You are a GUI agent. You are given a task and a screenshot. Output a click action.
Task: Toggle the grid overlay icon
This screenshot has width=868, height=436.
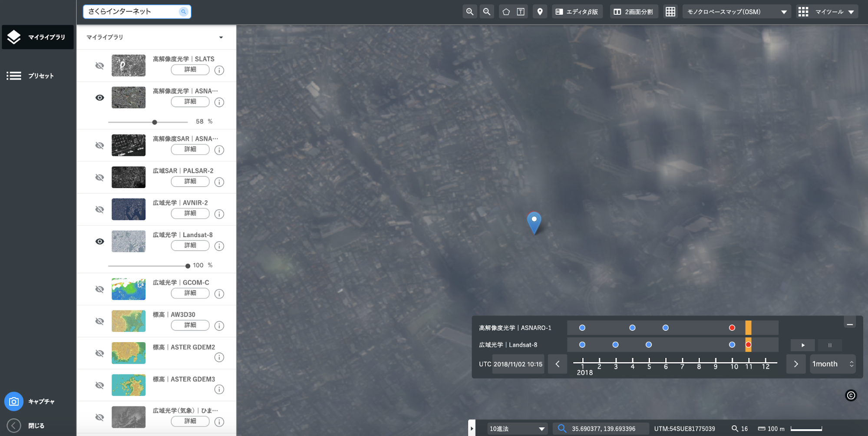670,12
